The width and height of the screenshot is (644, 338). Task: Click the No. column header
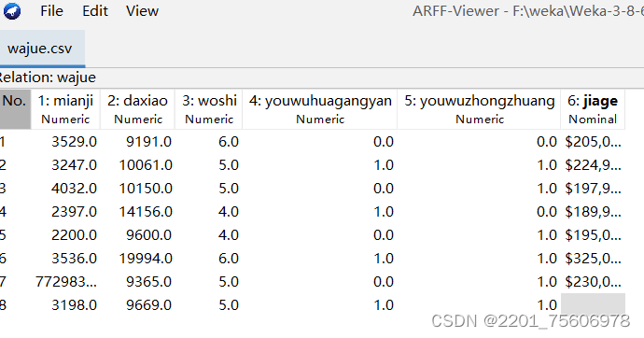click(x=15, y=109)
